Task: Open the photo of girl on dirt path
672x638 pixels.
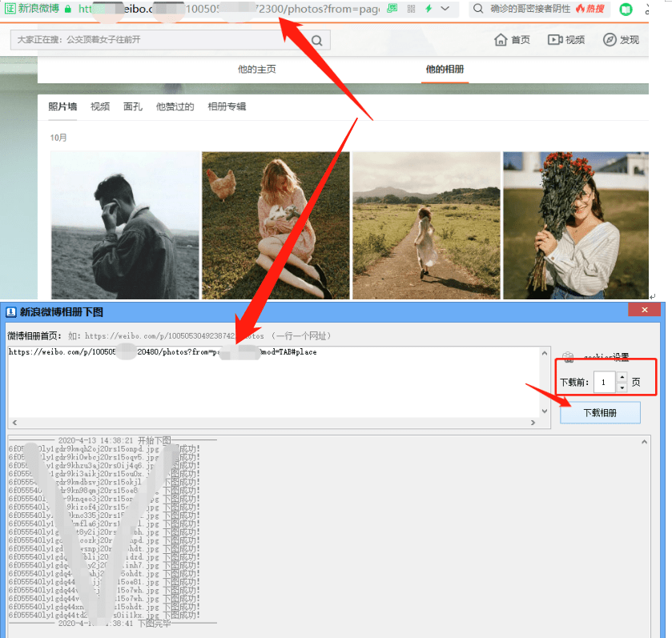Action: point(426,225)
